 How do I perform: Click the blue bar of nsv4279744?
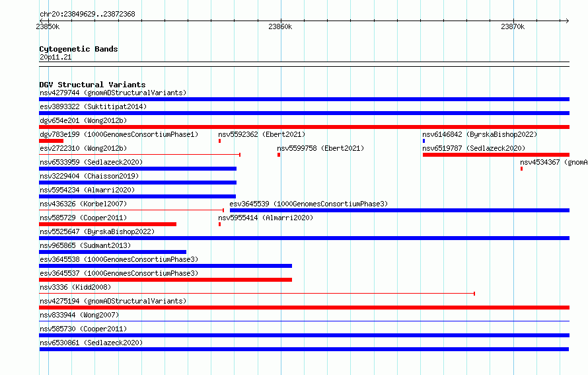point(304,99)
